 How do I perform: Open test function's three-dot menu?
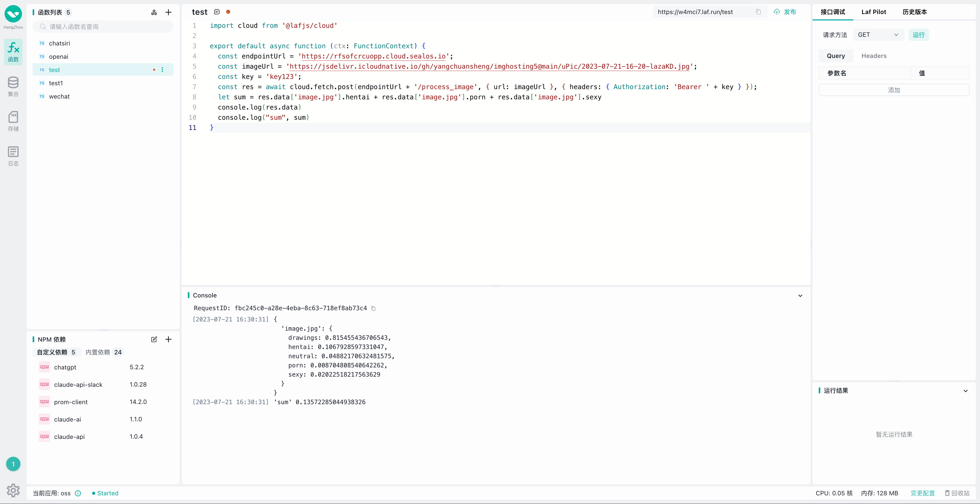pos(163,70)
